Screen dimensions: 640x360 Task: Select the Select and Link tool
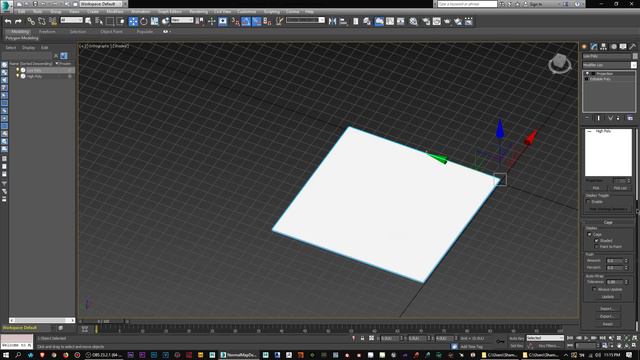tap(31, 21)
